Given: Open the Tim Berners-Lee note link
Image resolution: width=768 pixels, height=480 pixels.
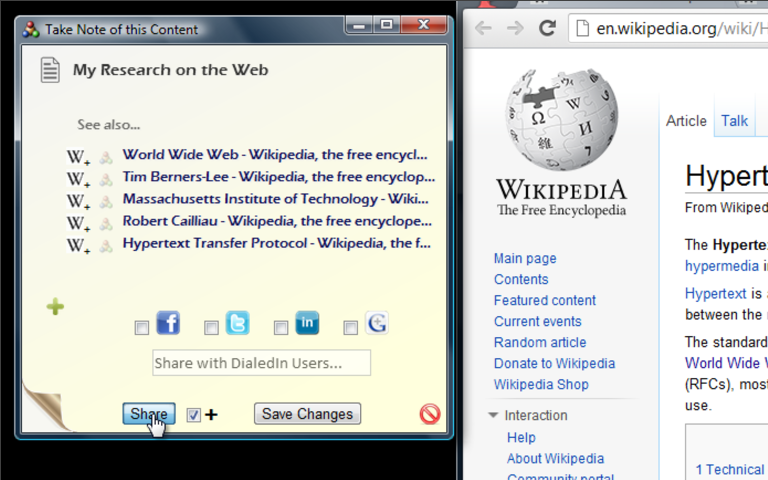Looking at the screenshot, I should [279, 177].
